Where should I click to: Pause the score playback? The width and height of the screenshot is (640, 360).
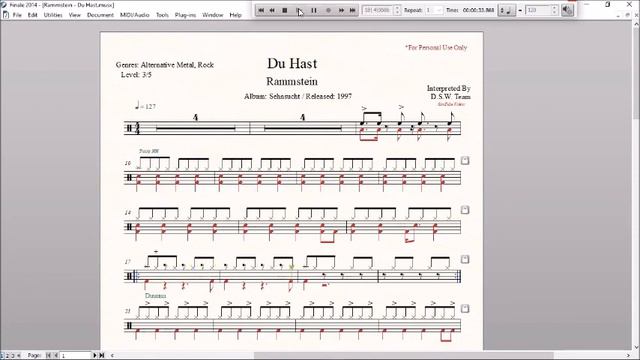click(314, 10)
